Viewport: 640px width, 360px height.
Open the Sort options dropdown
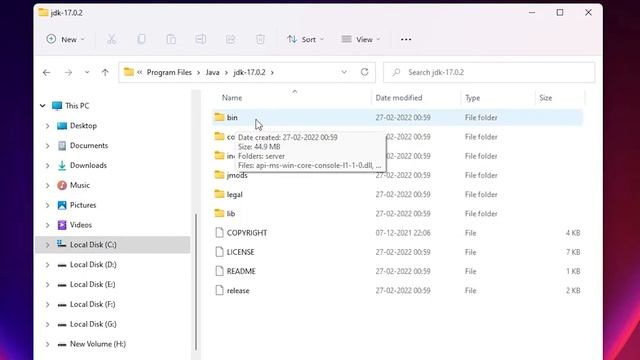pos(305,40)
